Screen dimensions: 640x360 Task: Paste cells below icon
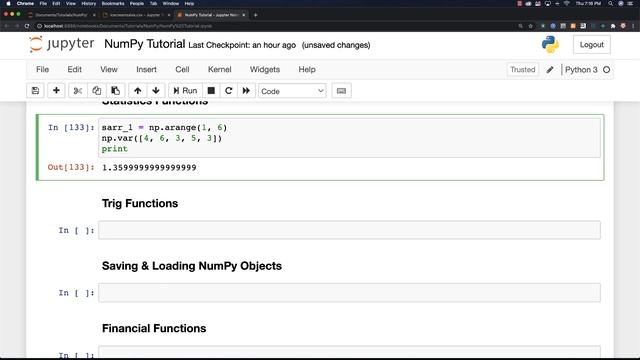[116, 91]
